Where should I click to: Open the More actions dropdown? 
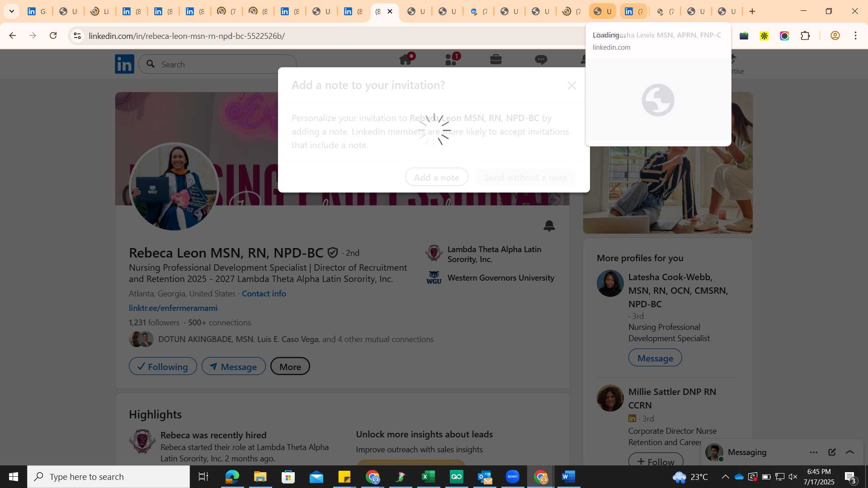(290, 366)
